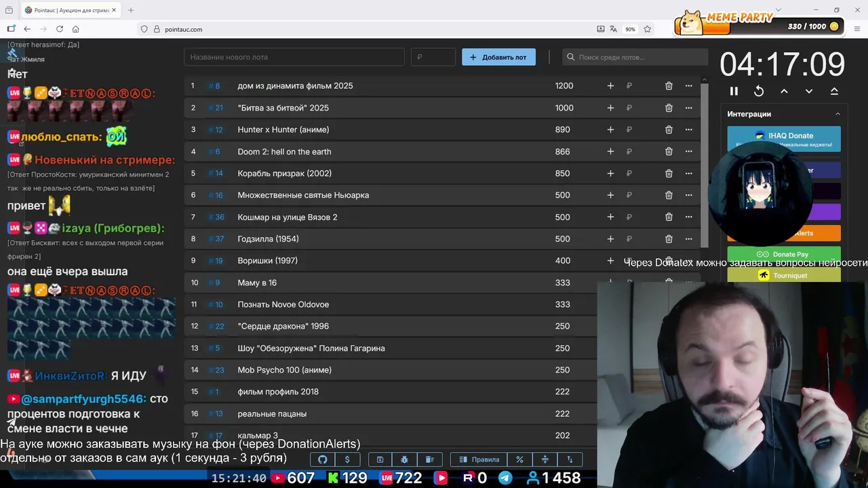Click the clear lots toolbar icon

(x=429, y=460)
